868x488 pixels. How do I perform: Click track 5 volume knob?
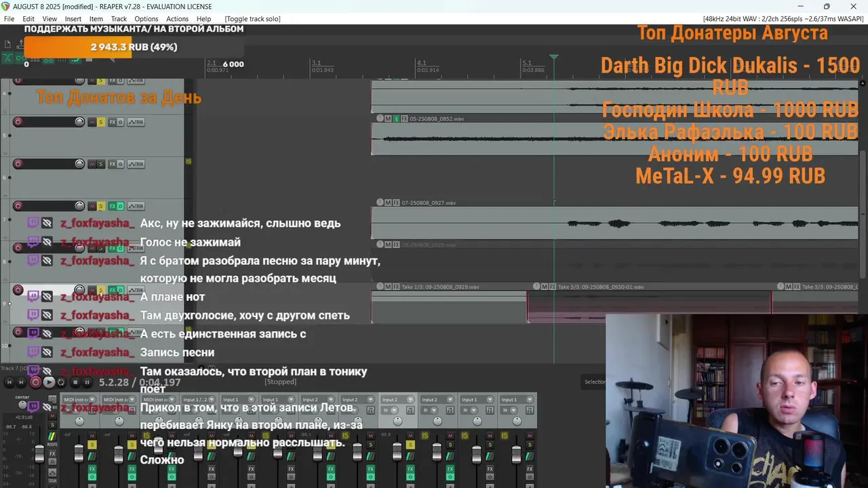point(79,122)
